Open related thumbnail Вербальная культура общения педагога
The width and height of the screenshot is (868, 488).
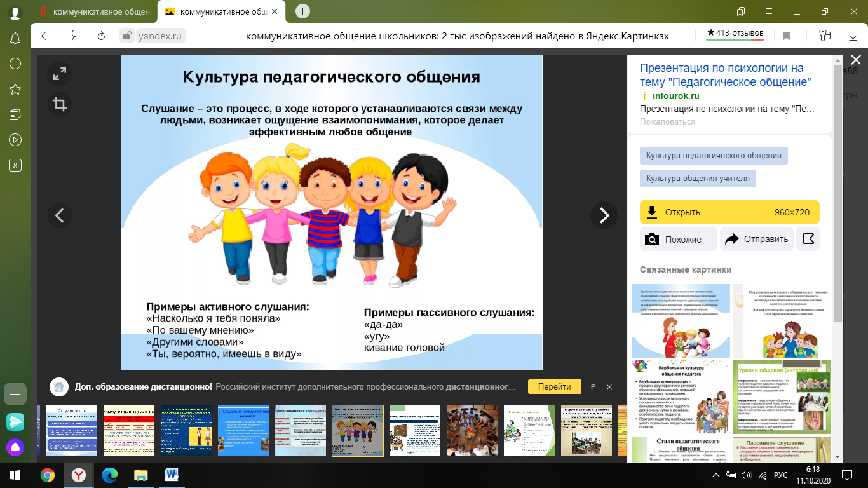[x=681, y=397]
